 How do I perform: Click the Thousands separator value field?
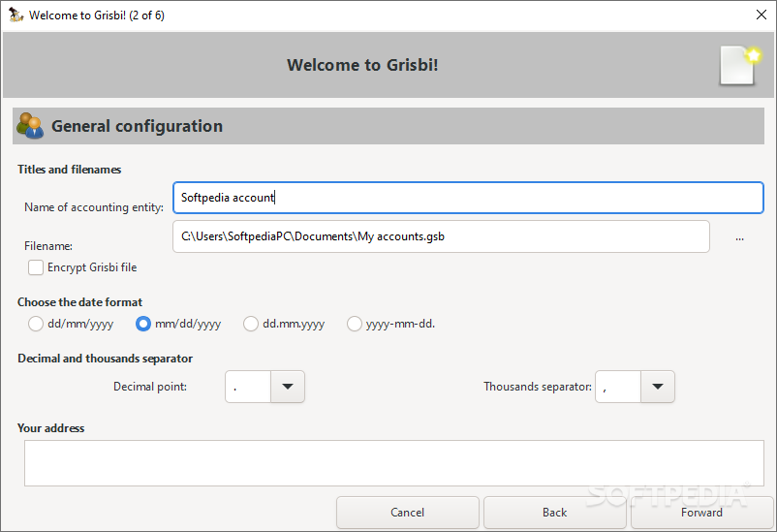[x=618, y=387]
